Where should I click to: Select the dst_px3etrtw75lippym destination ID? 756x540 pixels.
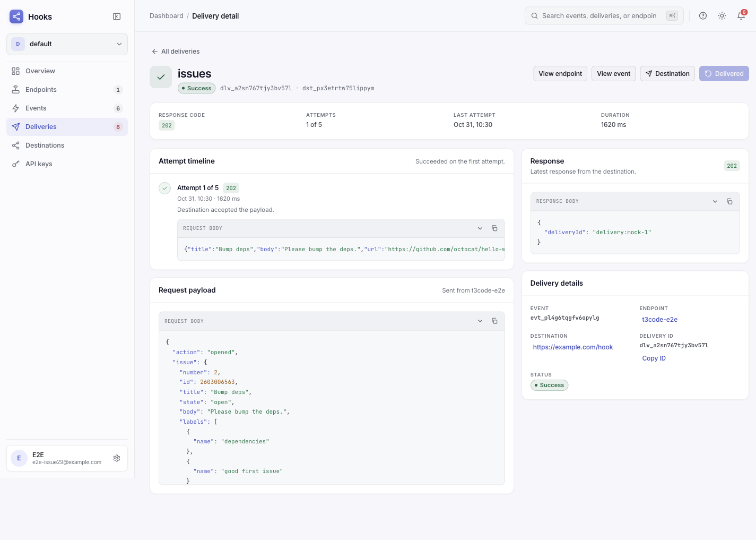pyautogui.click(x=338, y=88)
